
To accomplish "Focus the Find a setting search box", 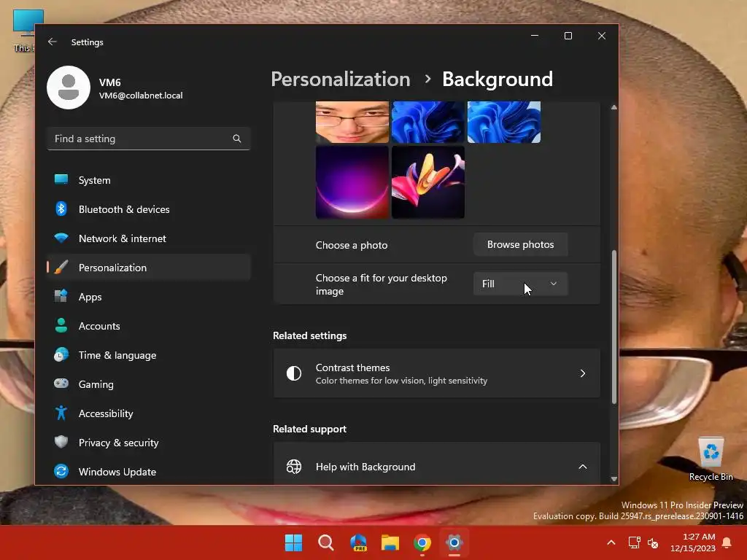I will 149,139.
